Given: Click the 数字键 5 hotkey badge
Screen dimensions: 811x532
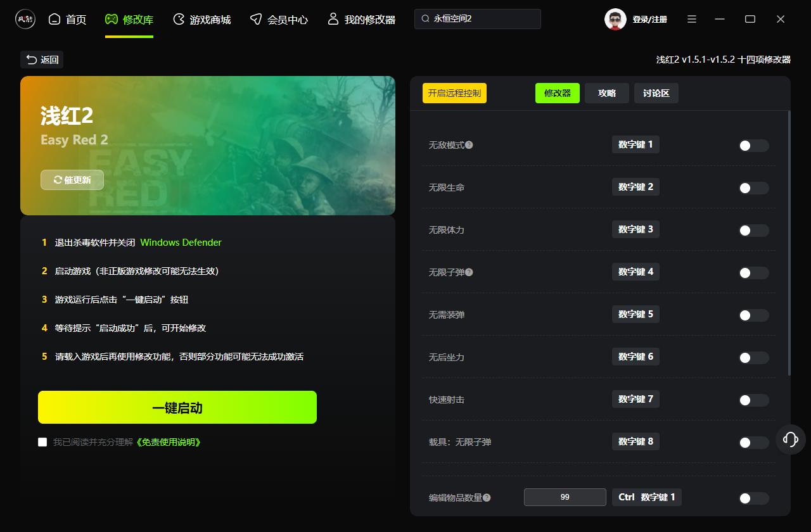Looking at the screenshot, I should point(635,314).
